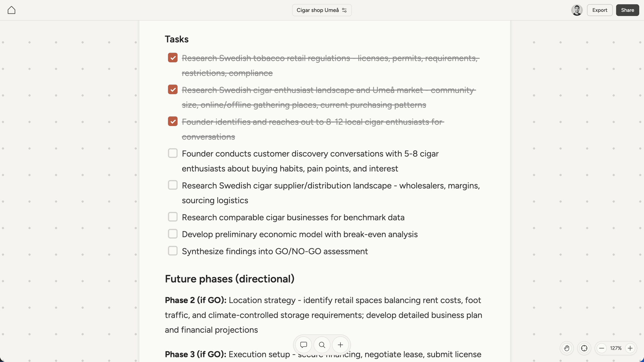Screen dimensions: 644x362
Task: Select the hand pan tool
Action: 567,348
